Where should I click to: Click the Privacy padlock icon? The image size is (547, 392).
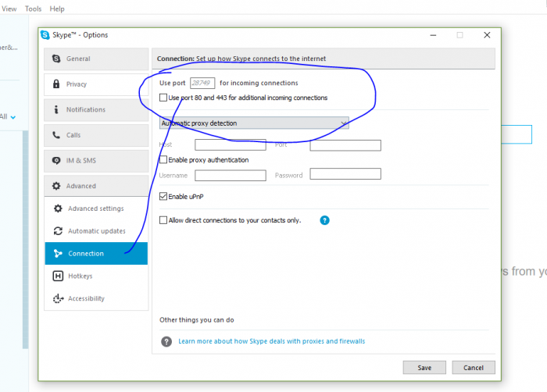tap(56, 84)
